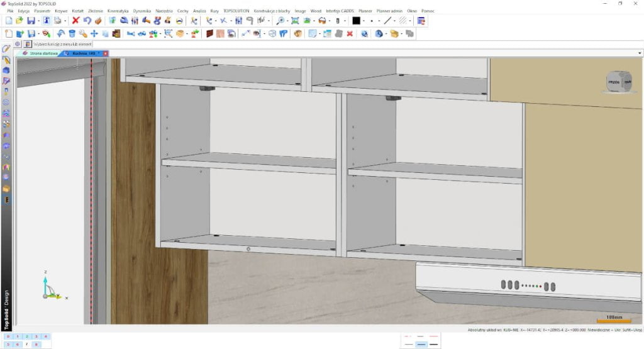Click the eraser icon next to Undo
Image resolution: width=644 pixels, height=349 pixels.
pyautogui.click(x=97, y=21)
